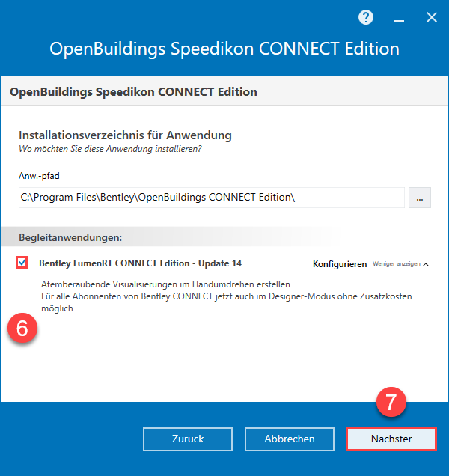Click the Anw.-pfad label
The height and width of the screenshot is (476, 449).
point(39,175)
